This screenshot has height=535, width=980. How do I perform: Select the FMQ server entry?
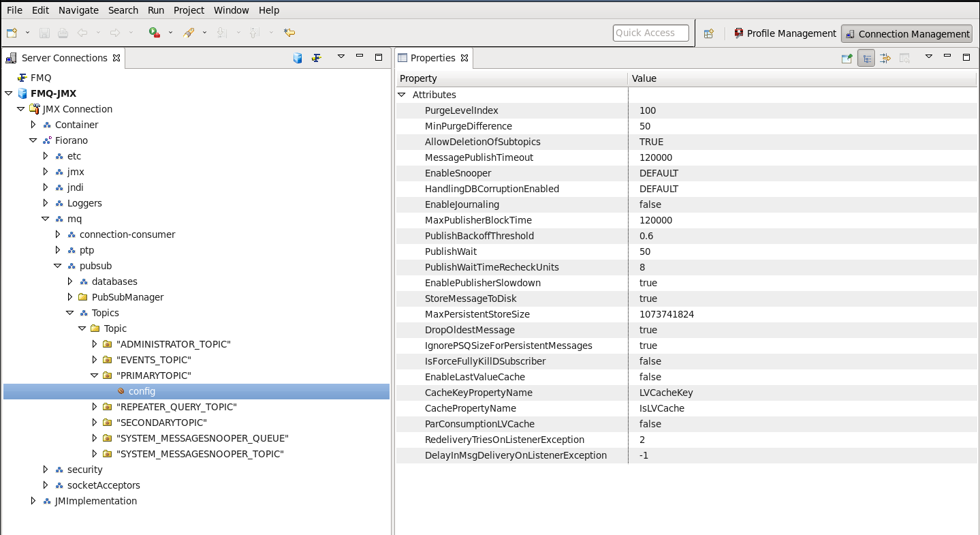[x=41, y=78]
